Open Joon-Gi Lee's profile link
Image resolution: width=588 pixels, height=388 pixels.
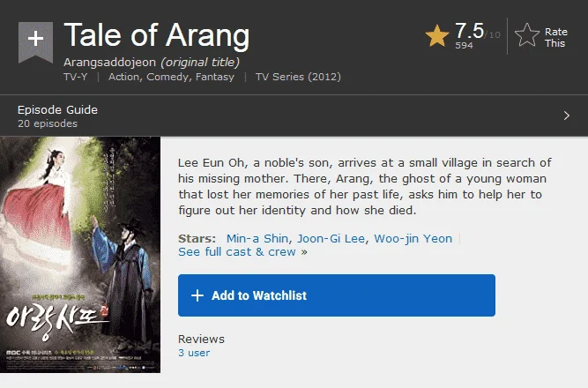click(331, 239)
